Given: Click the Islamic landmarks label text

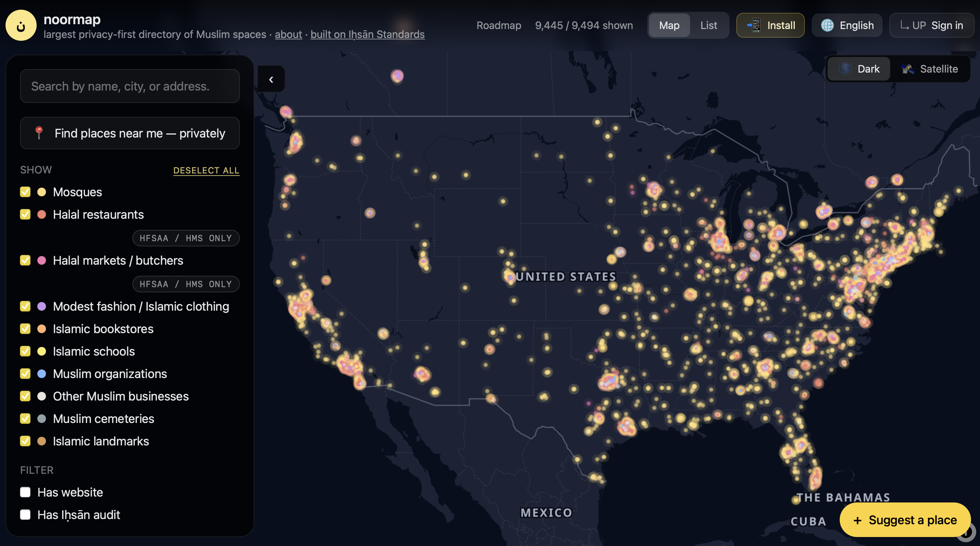Looking at the screenshot, I should [101, 441].
